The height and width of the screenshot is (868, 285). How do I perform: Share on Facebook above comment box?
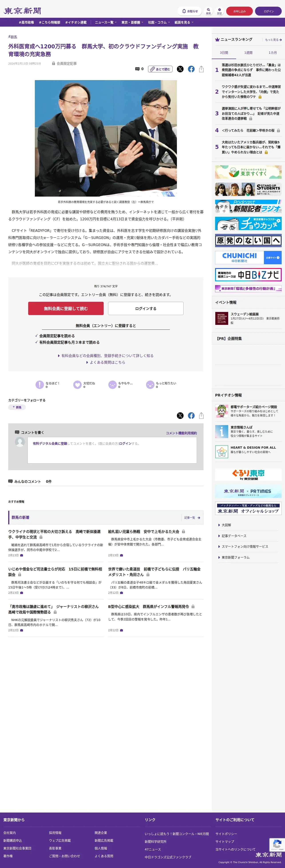(x=191, y=415)
